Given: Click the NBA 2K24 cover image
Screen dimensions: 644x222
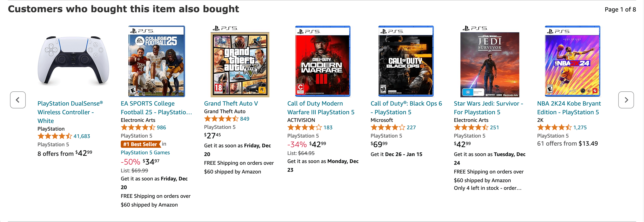Looking at the screenshot, I should (x=572, y=62).
